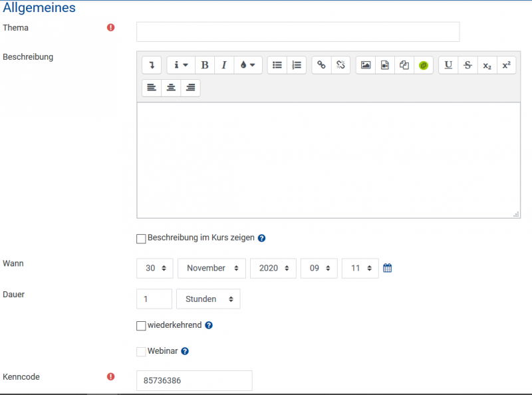
Task: Click into the Beschreibung editor text area
Action: point(329,160)
